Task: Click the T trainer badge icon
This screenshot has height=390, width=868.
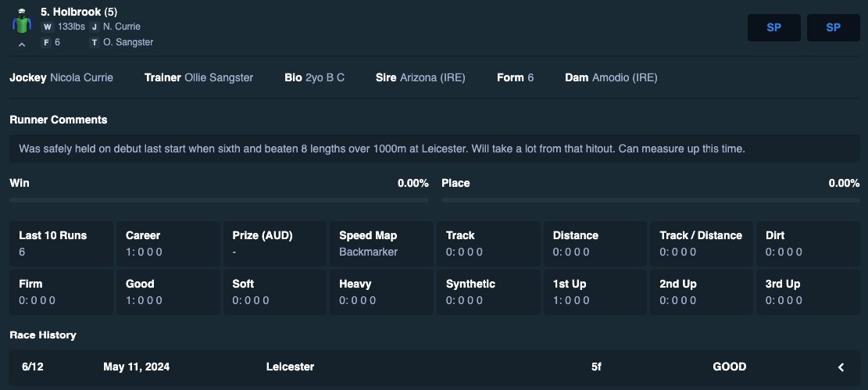Action: [x=94, y=42]
